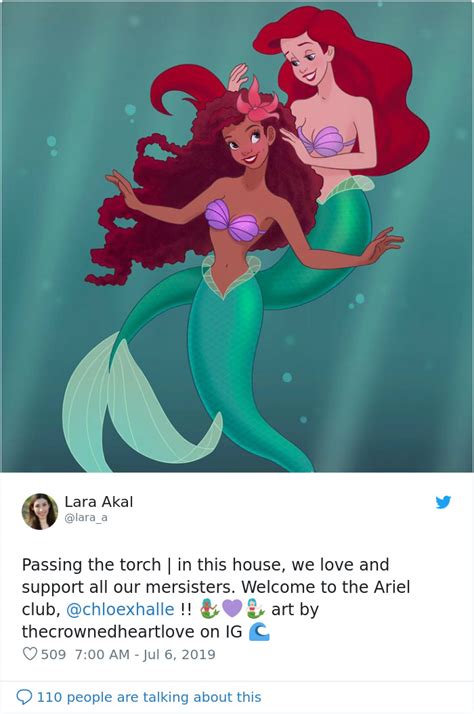474x714 pixels.
Task: Click the blue wave emoji
Action: [x=259, y=632]
